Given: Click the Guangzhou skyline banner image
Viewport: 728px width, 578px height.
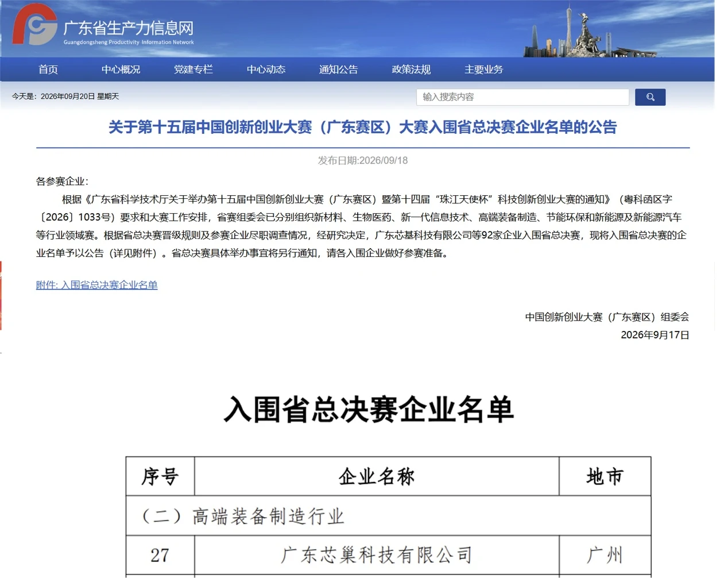Looking at the screenshot, I should 591,32.
